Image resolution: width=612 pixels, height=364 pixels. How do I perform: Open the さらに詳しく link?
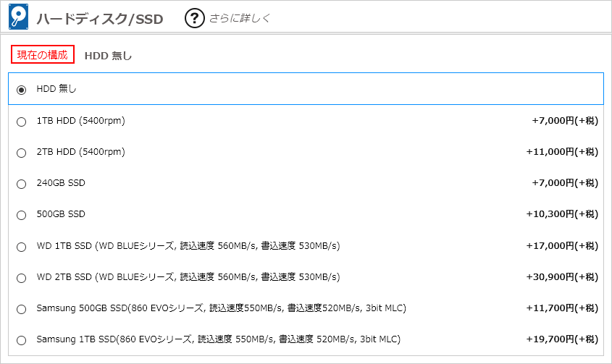[x=239, y=18]
